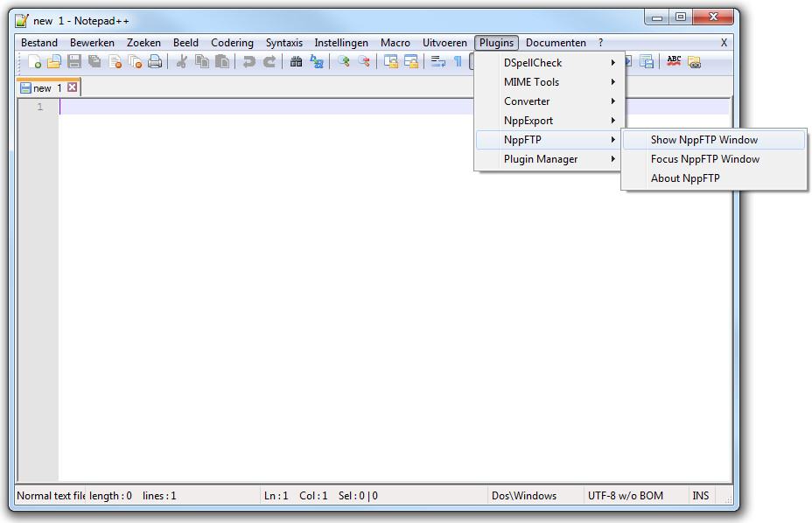Close the 'new 1' tab with its red X
This screenshot has width=812, height=523.
[73, 87]
